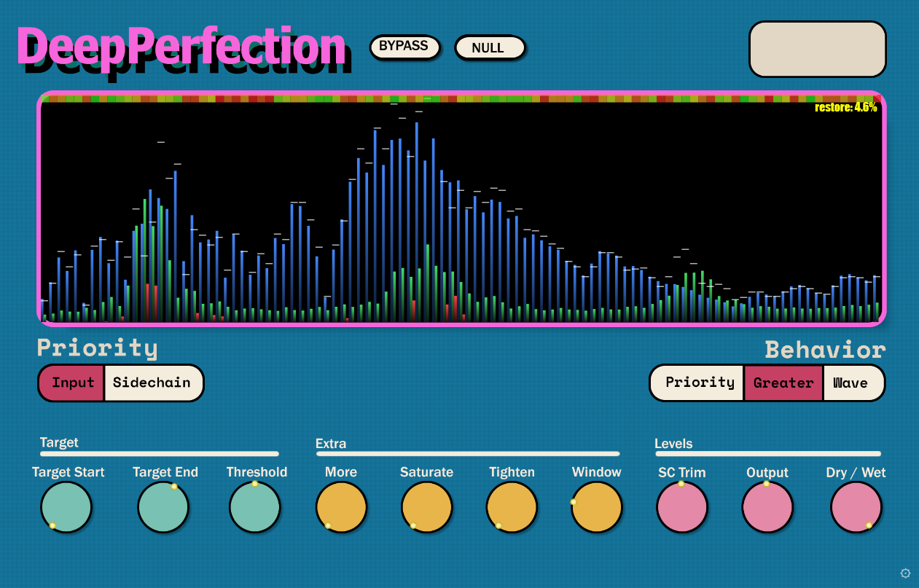
Task: Click the Dry / Wet knob
Action: click(856, 507)
